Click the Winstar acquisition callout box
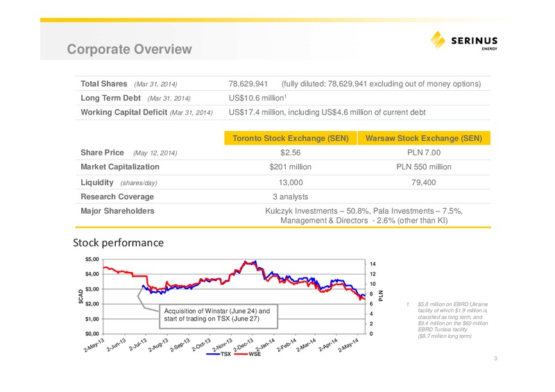Image resolution: width=555 pixels, height=392 pixels. click(x=219, y=316)
